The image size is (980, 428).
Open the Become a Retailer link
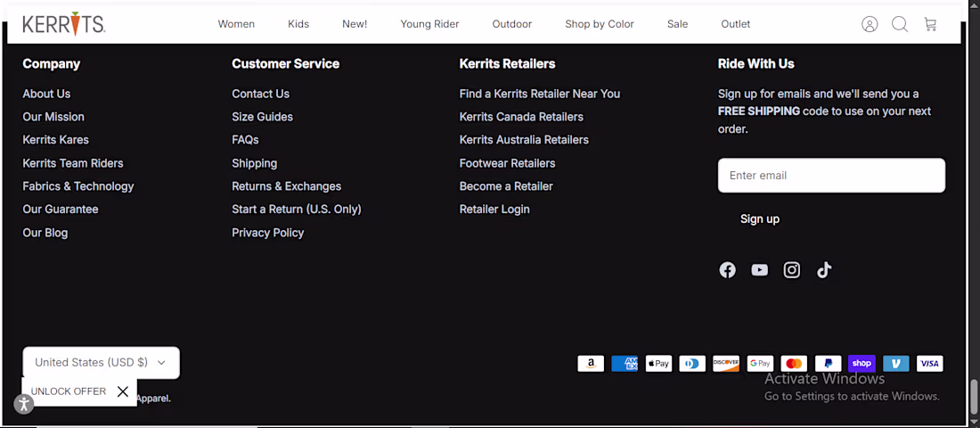point(506,186)
